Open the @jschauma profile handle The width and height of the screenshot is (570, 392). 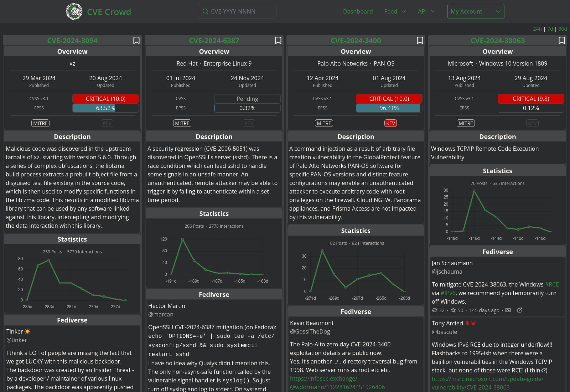tap(447, 272)
